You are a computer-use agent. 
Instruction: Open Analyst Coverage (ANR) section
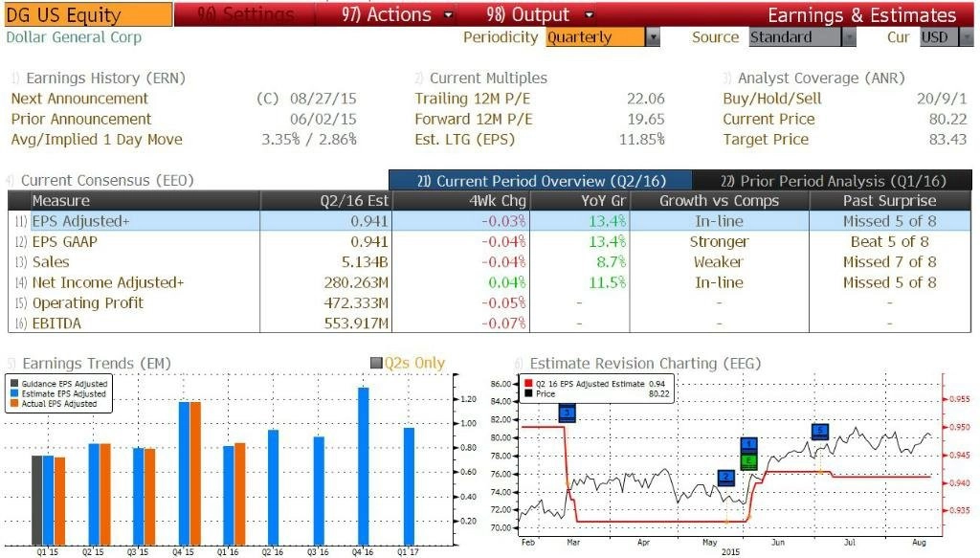point(821,78)
